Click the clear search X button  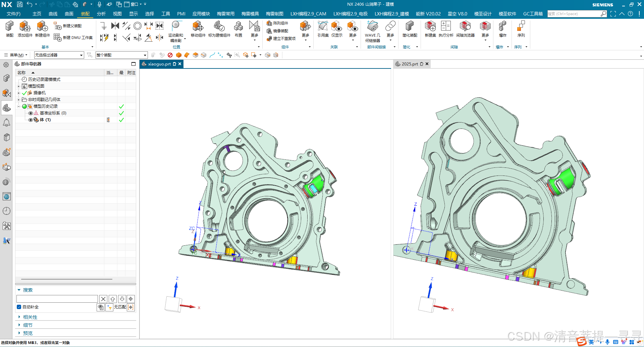click(x=103, y=299)
